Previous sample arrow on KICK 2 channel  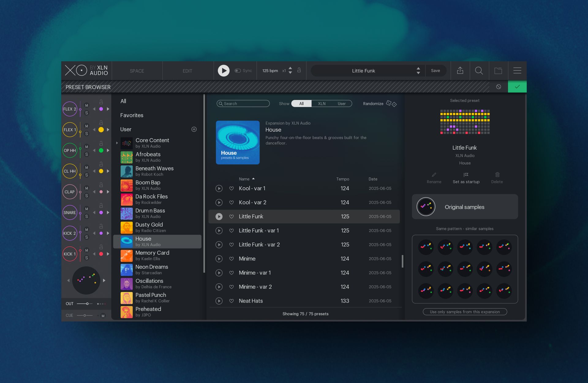coord(94,233)
